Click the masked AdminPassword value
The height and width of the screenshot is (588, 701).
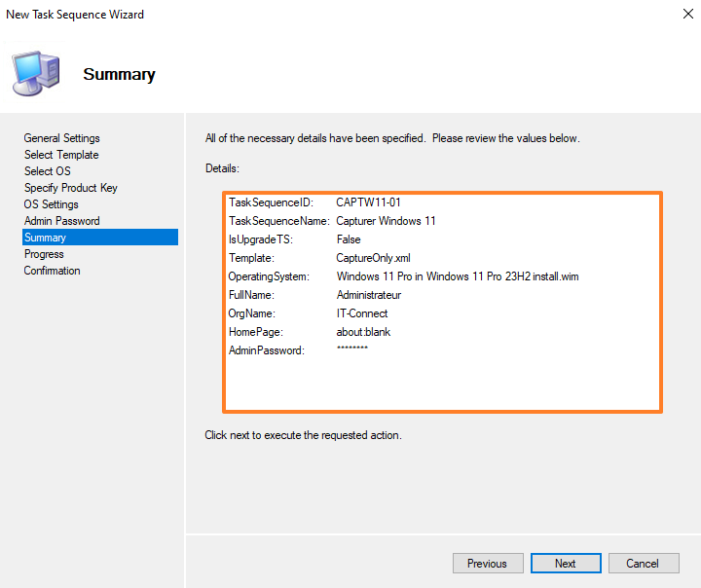351,350
